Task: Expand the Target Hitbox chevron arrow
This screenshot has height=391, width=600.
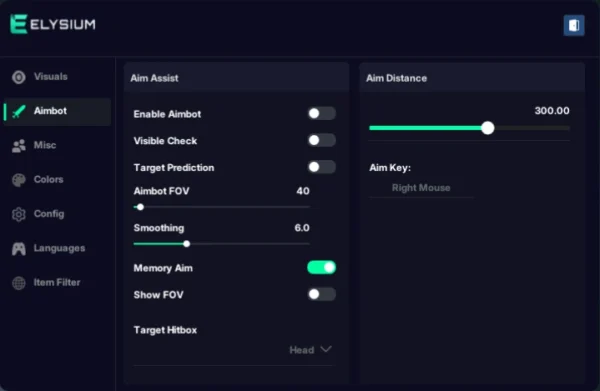Action: pos(326,349)
